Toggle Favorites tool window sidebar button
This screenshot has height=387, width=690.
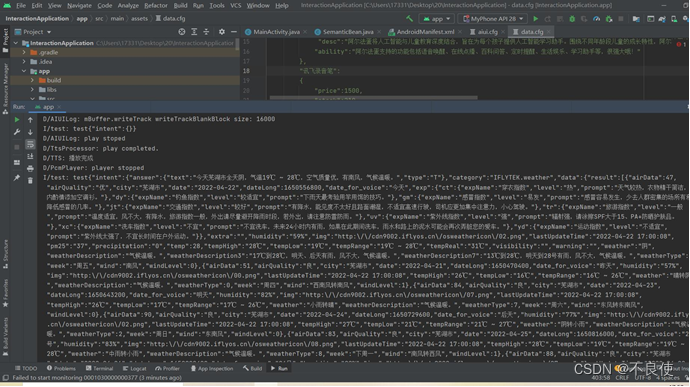[x=5, y=292]
